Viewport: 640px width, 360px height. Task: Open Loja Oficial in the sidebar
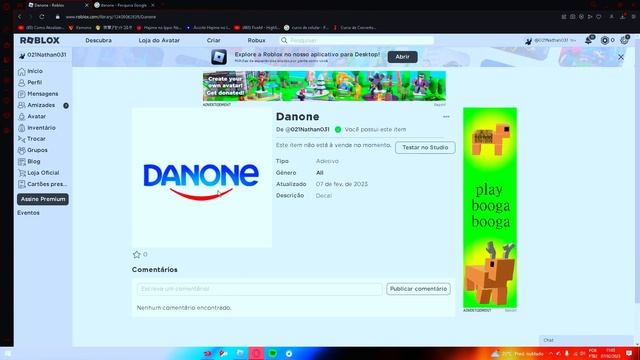pyautogui.click(x=38, y=173)
